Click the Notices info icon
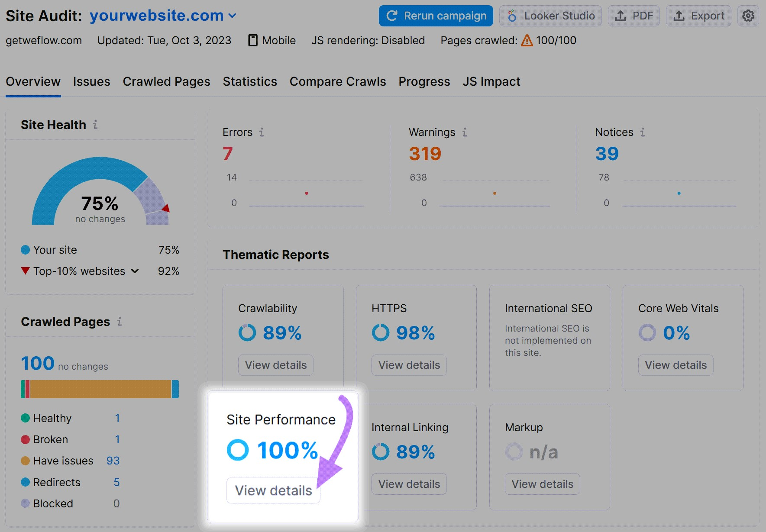 pos(643,132)
